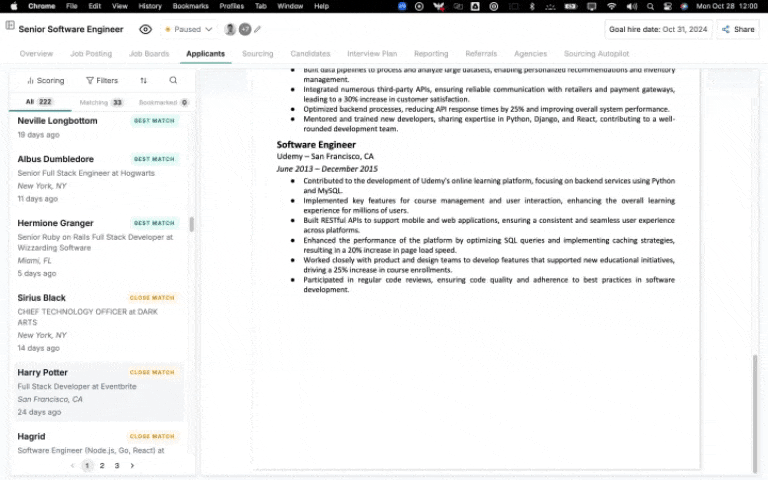Open Sirius Black's applicant card
768x480 pixels.
click(42, 298)
